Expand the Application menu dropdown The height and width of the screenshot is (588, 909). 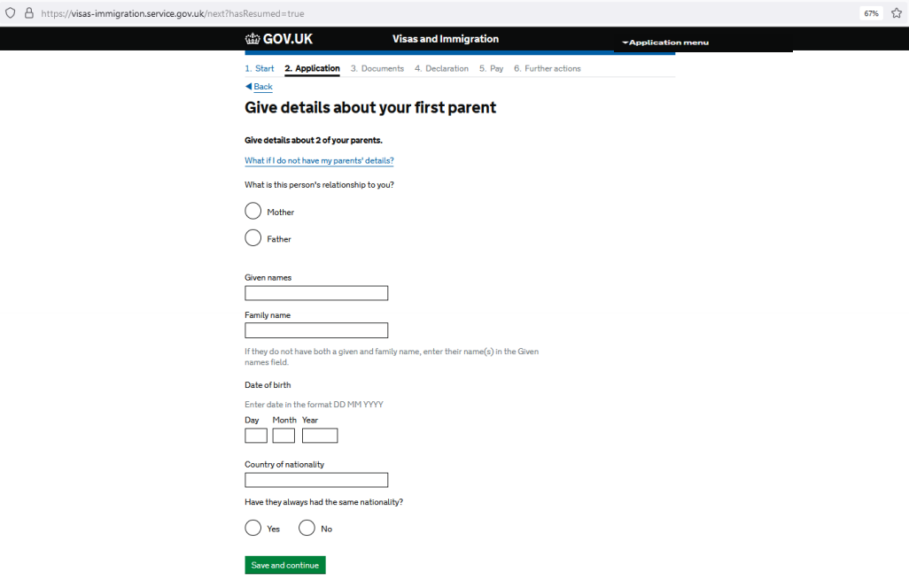pos(665,43)
